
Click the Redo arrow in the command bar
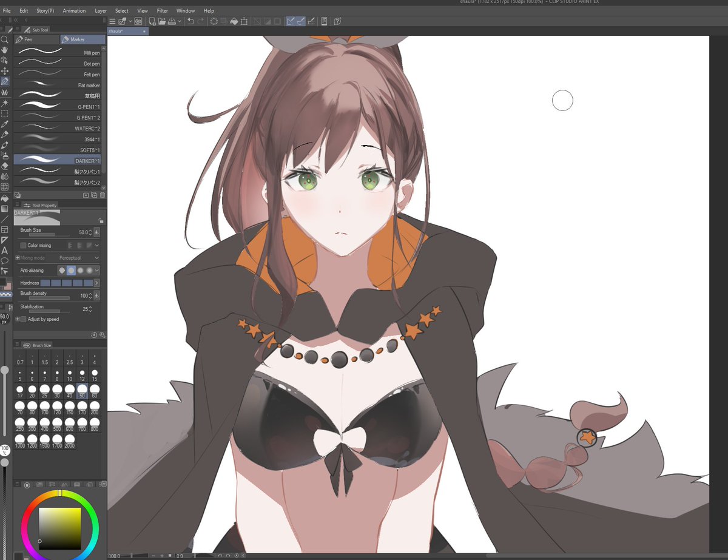point(201,21)
